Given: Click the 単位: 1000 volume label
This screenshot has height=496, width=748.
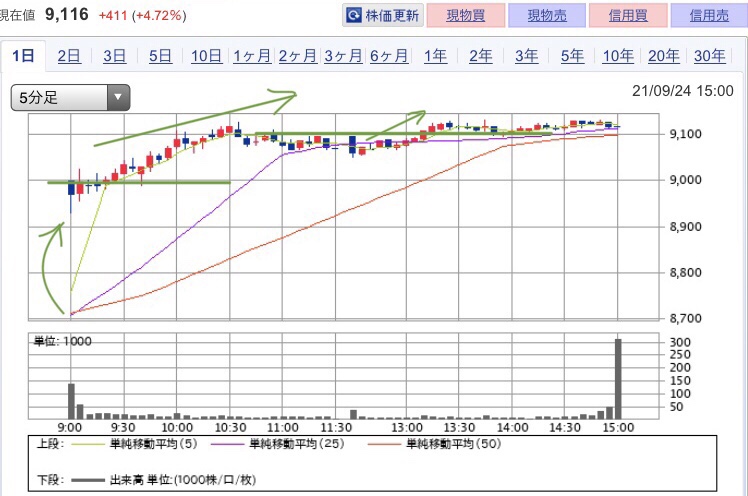Looking at the screenshot, I should [x=62, y=341].
